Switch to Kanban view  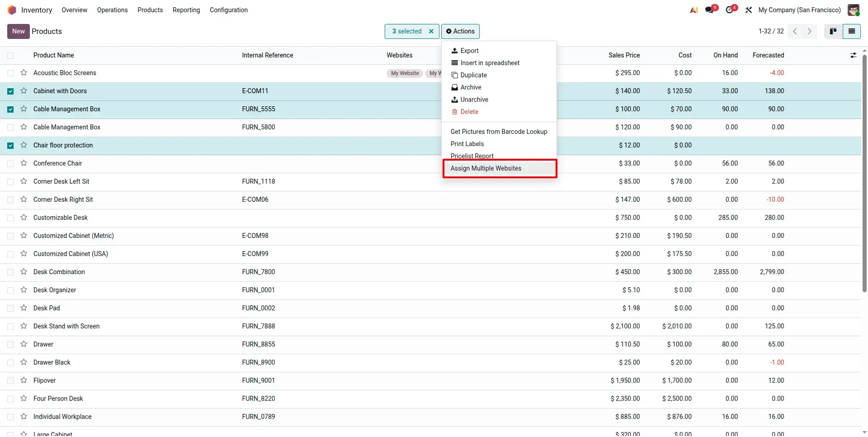pos(833,31)
